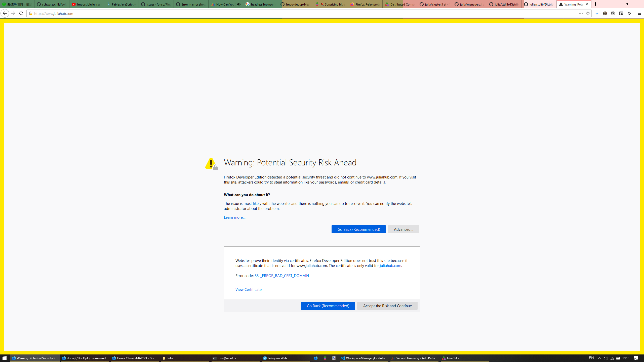Mute the playing tab's speaker icon
Viewport: 644px width, 362px height.
[x=239, y=4]
